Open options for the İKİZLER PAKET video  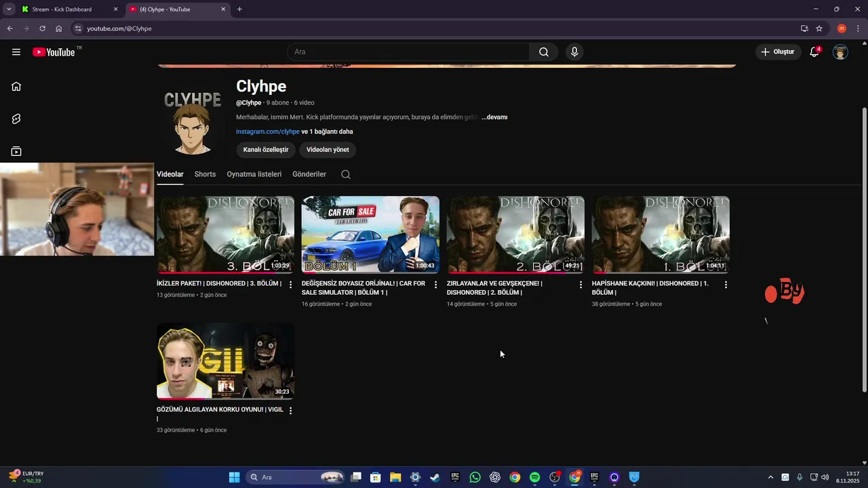pos(291,285)
